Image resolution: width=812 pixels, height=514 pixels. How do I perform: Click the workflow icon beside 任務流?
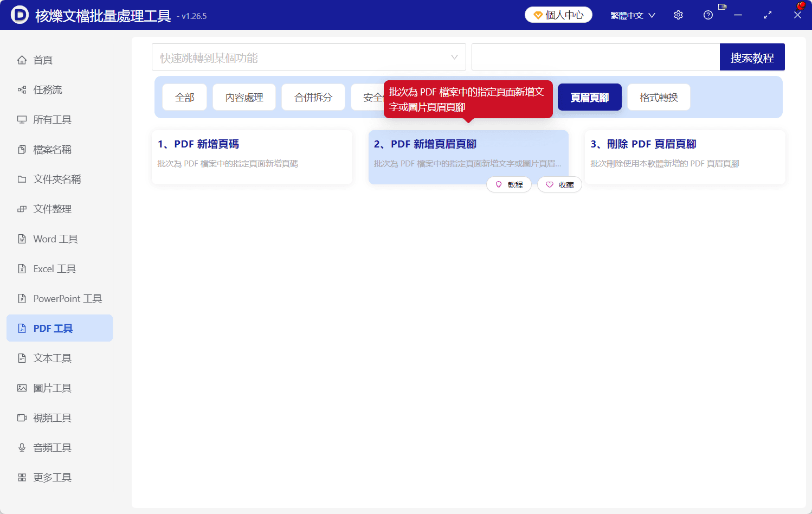[x=22, y=90]
